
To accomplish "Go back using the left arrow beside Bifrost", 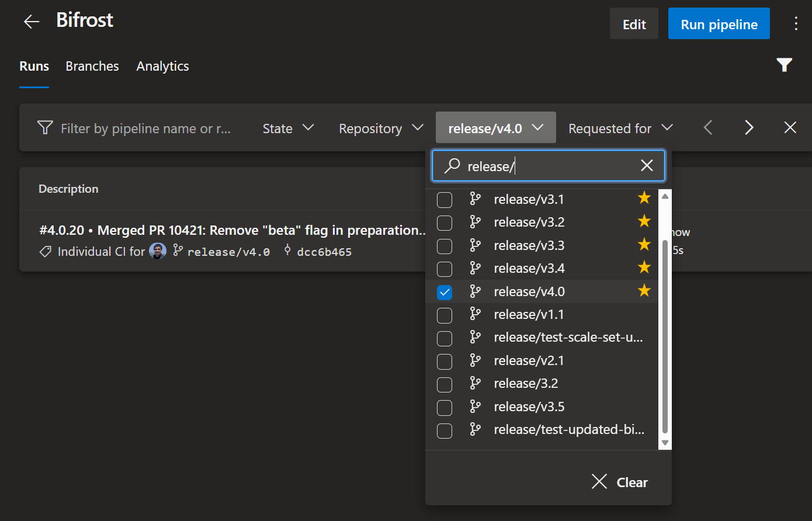I will click(x=32, y=22).
